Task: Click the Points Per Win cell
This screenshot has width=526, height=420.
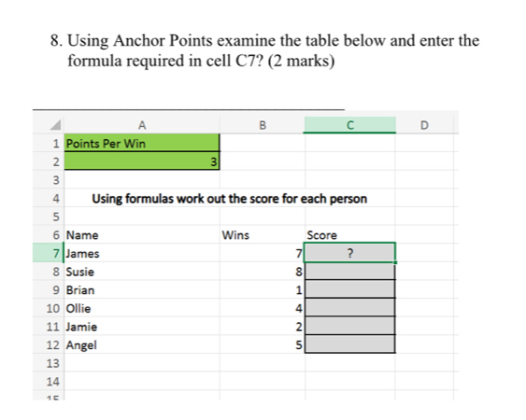Action: 142,143
